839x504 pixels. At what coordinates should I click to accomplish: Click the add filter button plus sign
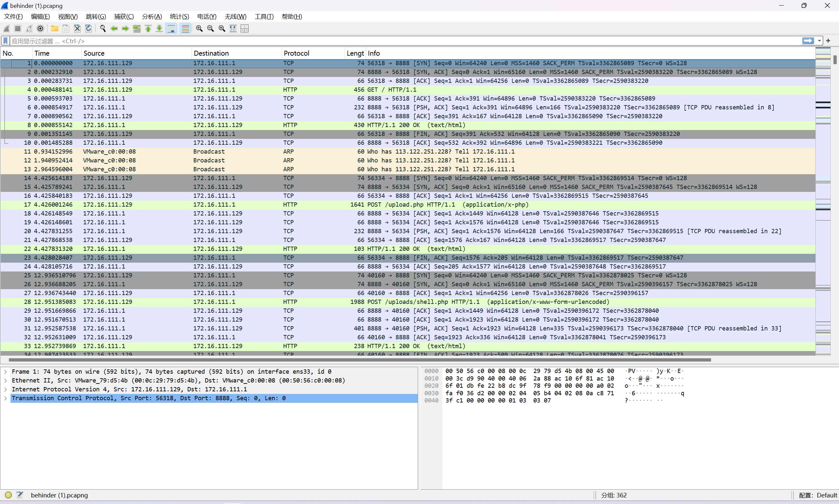pyautogui.click(x=828, y=41)
